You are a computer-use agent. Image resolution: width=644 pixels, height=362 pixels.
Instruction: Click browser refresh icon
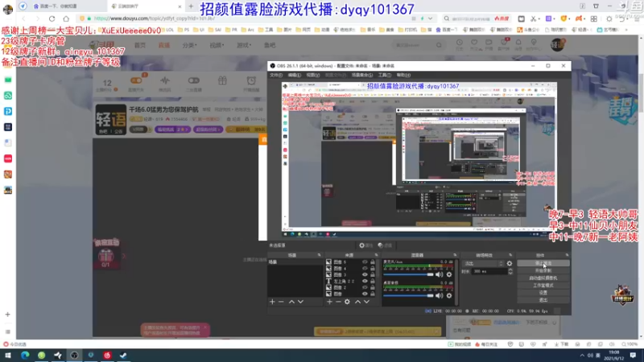52,19
